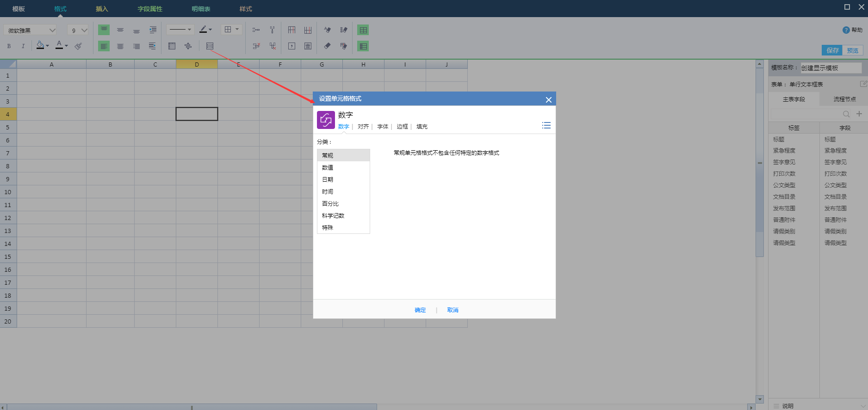Image resolution: width=868 pixels, height=410 pixels.
Task: Click the 保存 button
Action: tap(832, 50)
